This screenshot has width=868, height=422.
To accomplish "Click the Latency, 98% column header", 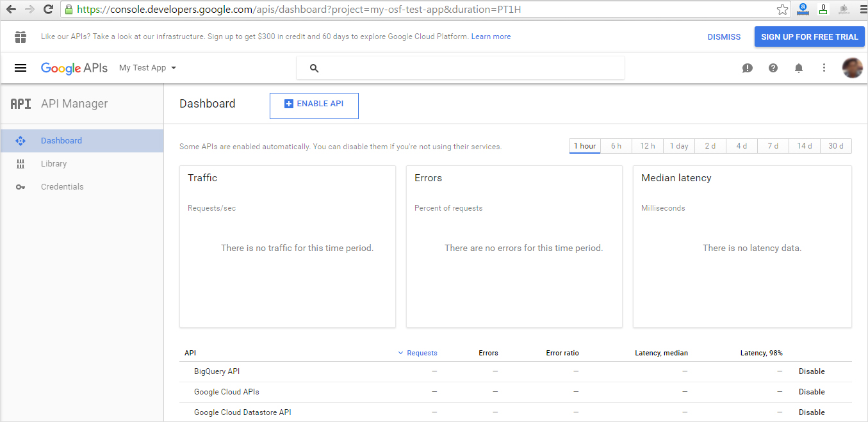I will pos(761,353).
